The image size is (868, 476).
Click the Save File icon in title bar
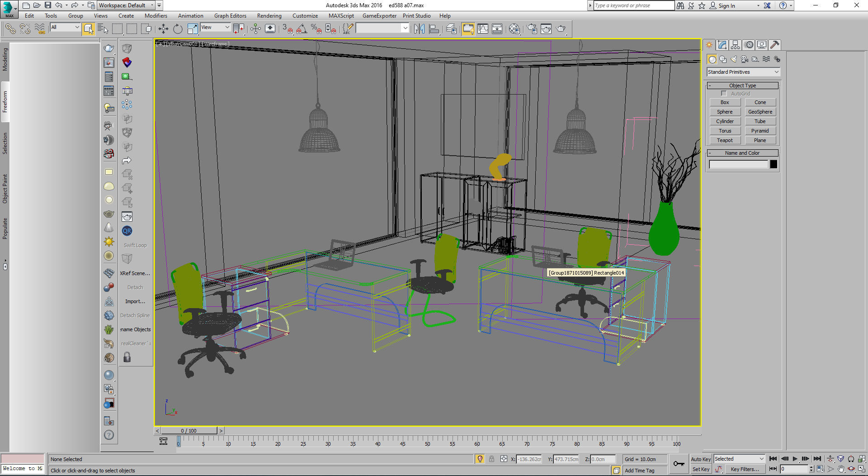[x=47, y=5]
